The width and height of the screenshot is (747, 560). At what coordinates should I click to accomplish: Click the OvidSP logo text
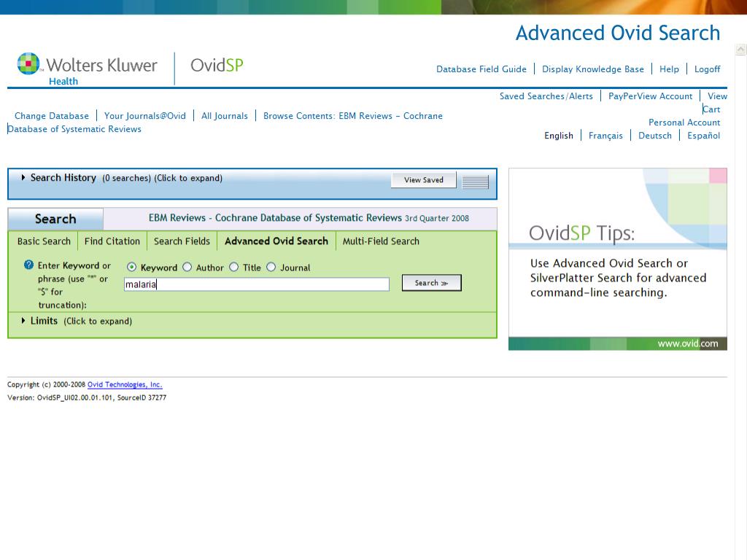[x=217, y=65]
